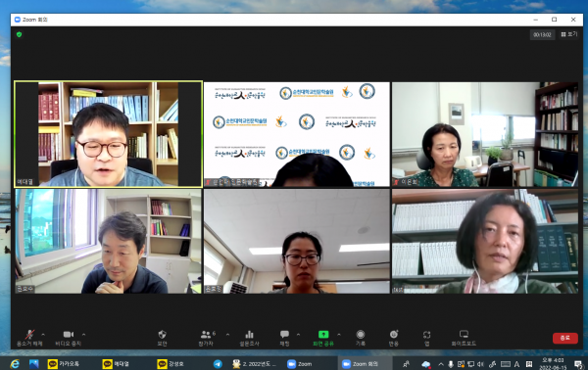
Task: Select video tile of woman with earphones
Action: click(x=485, y=241)
